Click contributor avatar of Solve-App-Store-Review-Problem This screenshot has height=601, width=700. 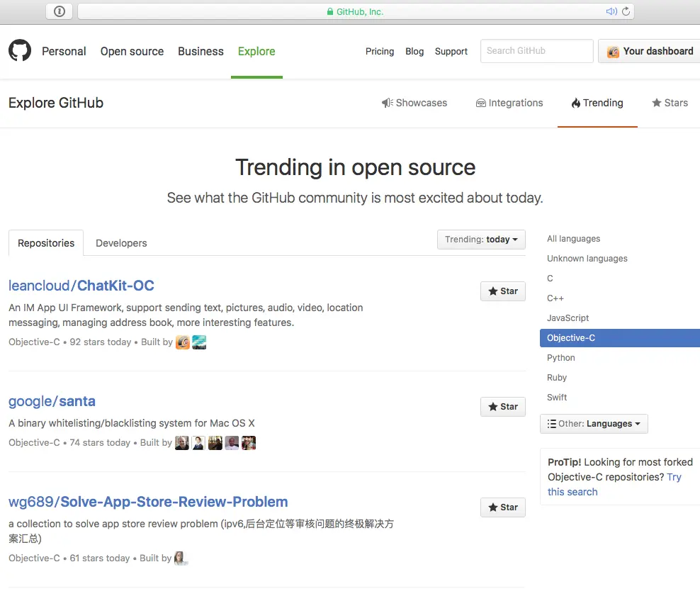pos(181,558)
